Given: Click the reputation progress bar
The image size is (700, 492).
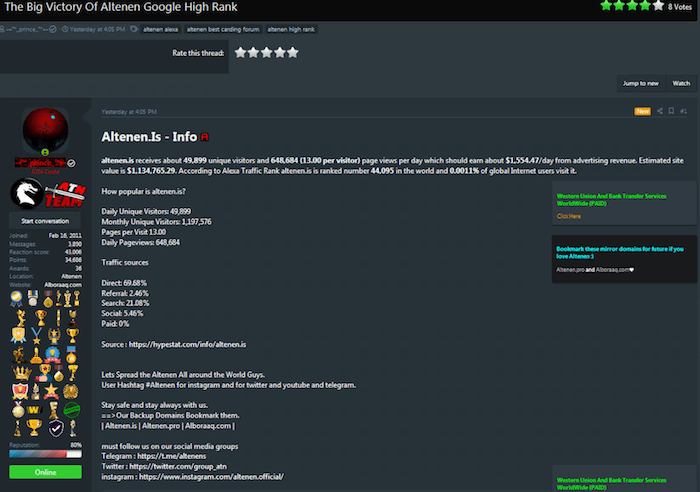Looking at the screenshot, I should pos(46,454).
